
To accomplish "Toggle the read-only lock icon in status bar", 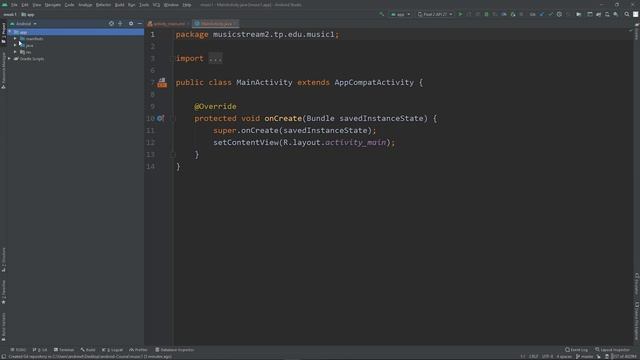I will [607, 356].
